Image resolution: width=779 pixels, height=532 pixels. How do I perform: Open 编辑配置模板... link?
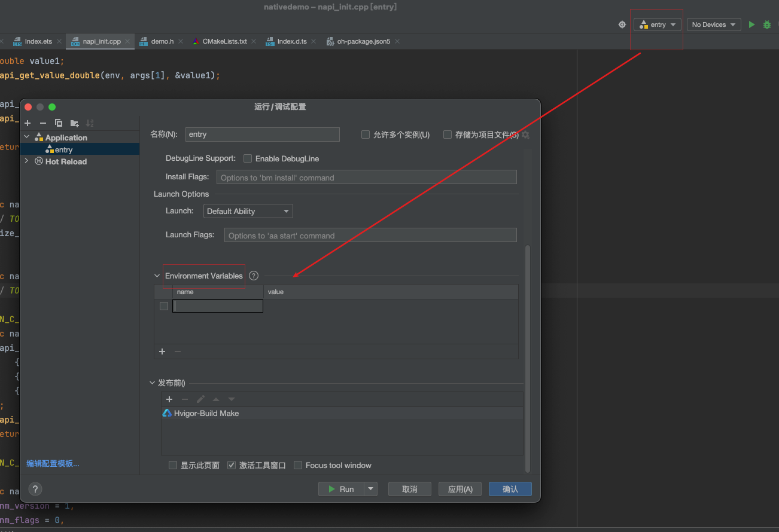point(53,463)
